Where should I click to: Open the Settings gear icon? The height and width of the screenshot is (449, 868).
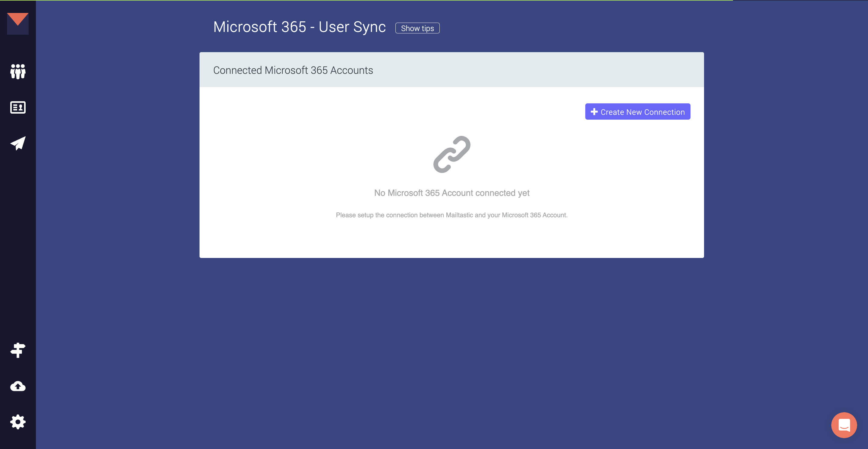[x=17, y=422]
